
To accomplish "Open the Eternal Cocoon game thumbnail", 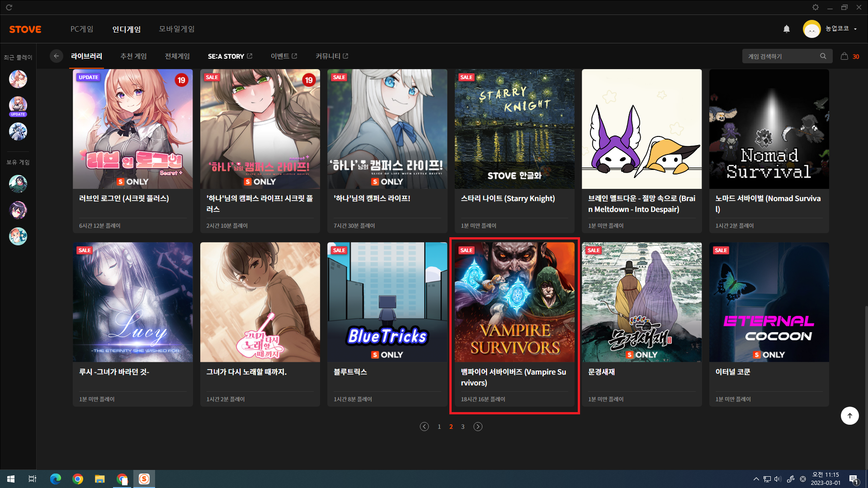I will coord(769,302).
